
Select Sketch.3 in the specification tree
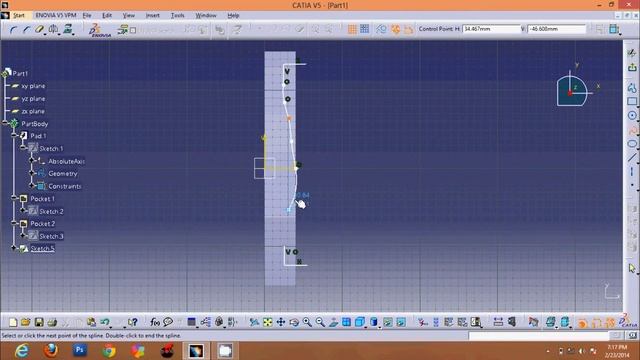click(51, 236)
